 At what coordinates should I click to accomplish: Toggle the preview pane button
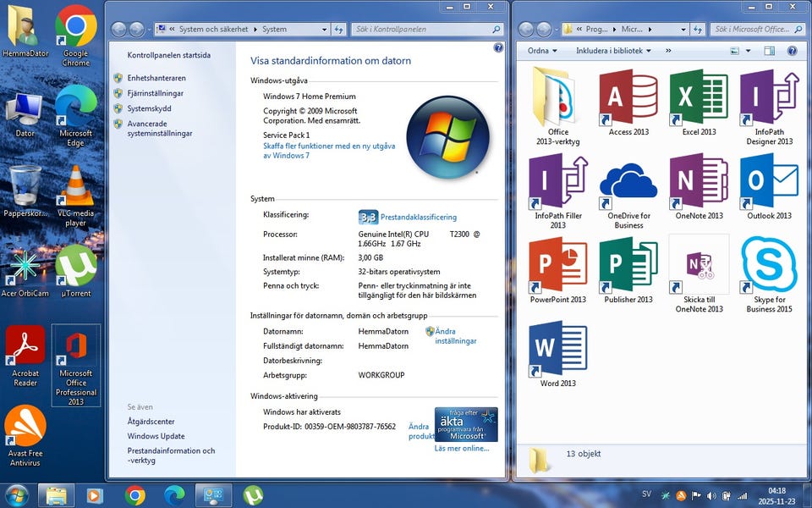tap(769, 51)
